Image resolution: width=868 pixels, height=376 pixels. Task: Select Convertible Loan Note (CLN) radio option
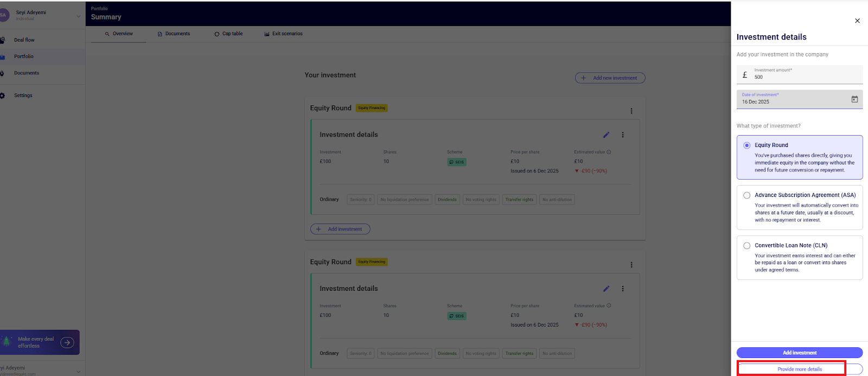747,246
